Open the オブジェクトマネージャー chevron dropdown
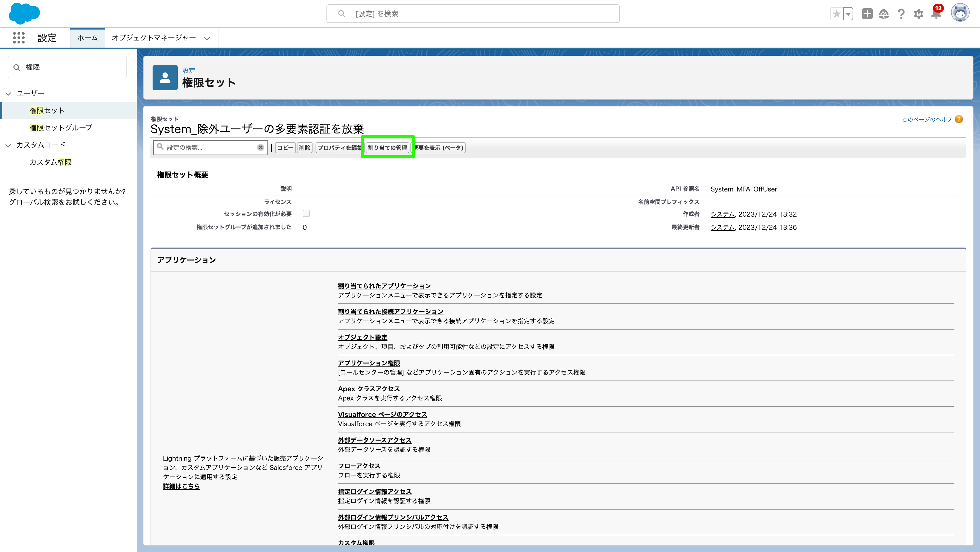This screenshot has width=980, height=552. click(207, 38)
